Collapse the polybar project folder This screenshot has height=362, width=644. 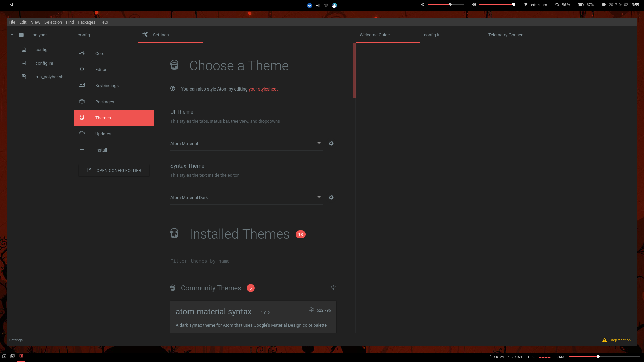coord(12,35)
